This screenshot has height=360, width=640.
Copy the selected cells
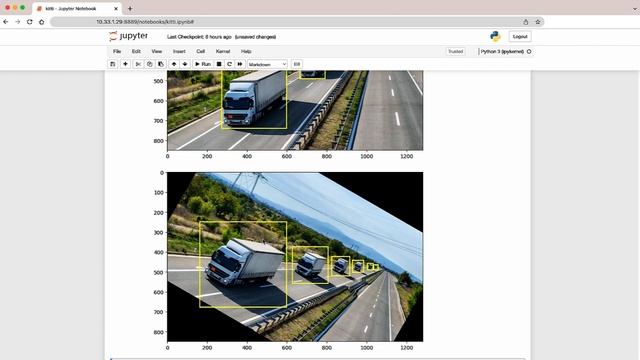click(149, 64)
